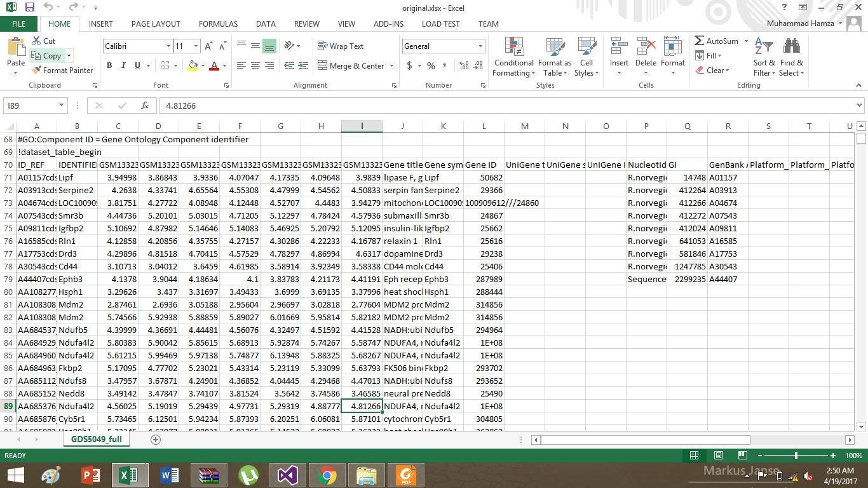This screenshot has height=488, width=868.
Task: Click the Undo arrow icon
Action: 49,8
